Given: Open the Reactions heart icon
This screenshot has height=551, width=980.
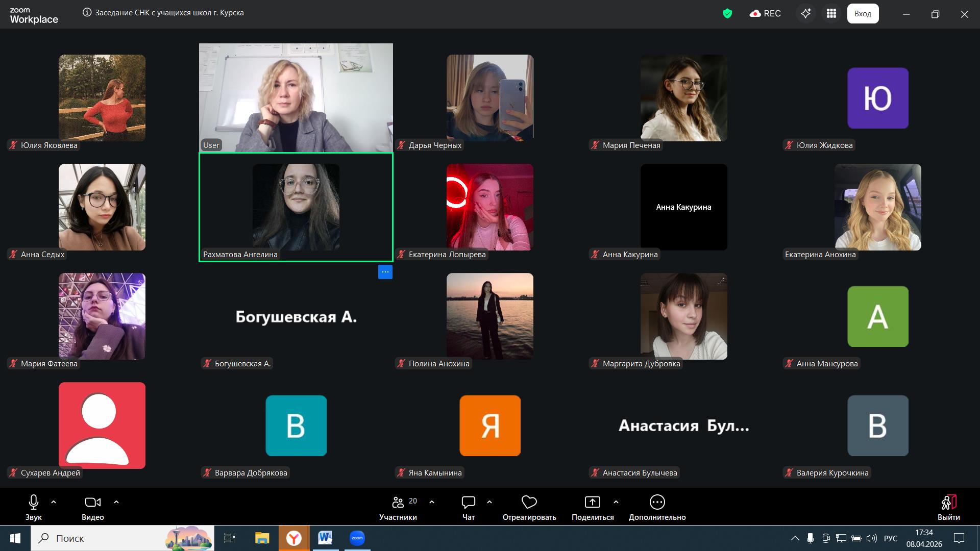Looking at the screenshot, I should 529,503.
